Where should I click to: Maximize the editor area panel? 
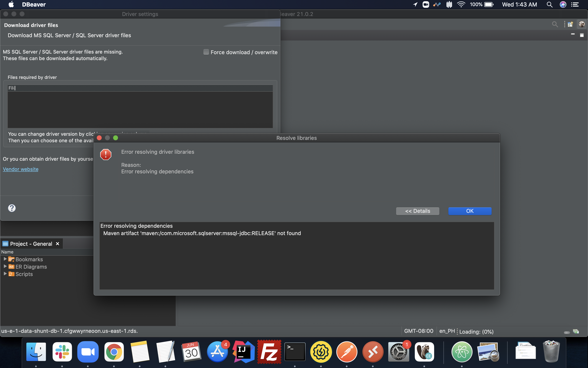pyautogui.click(x=582, y=35)
